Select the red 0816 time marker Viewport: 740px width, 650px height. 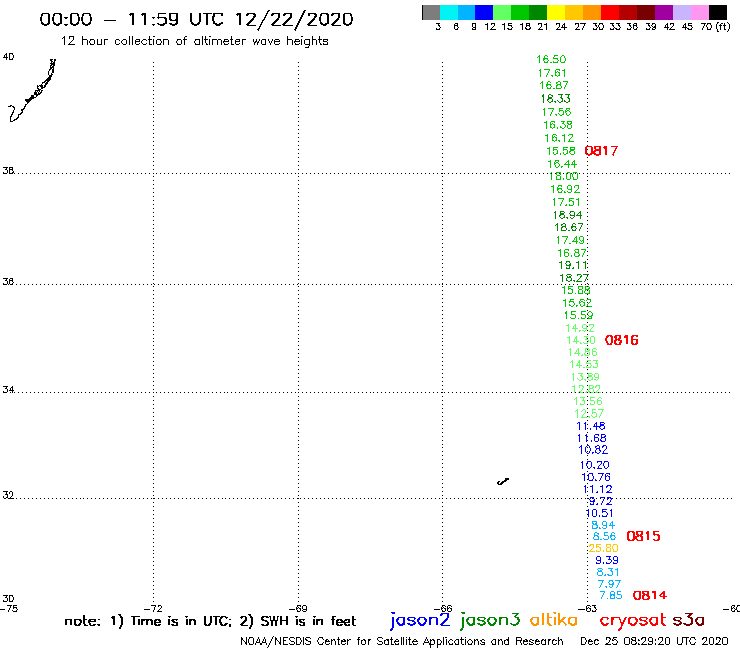tap(622, 340)
